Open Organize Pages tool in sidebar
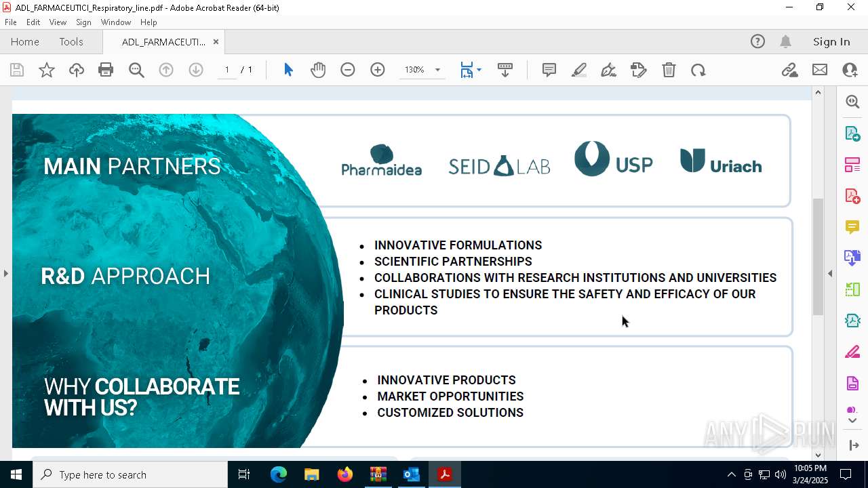This screenshot has width=868, height=488. pyautogui.click(x=852, y=165)
